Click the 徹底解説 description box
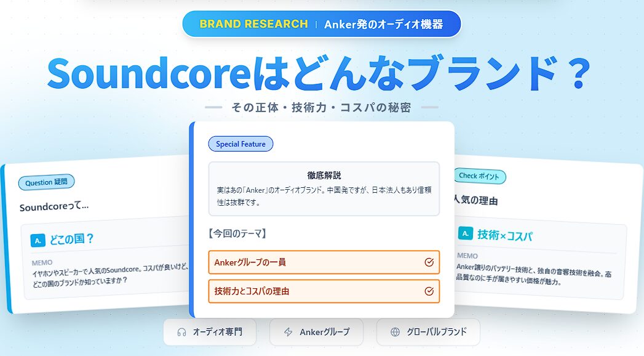The height and width of the screenshot is (356, 644). click(x=324, y=188)
